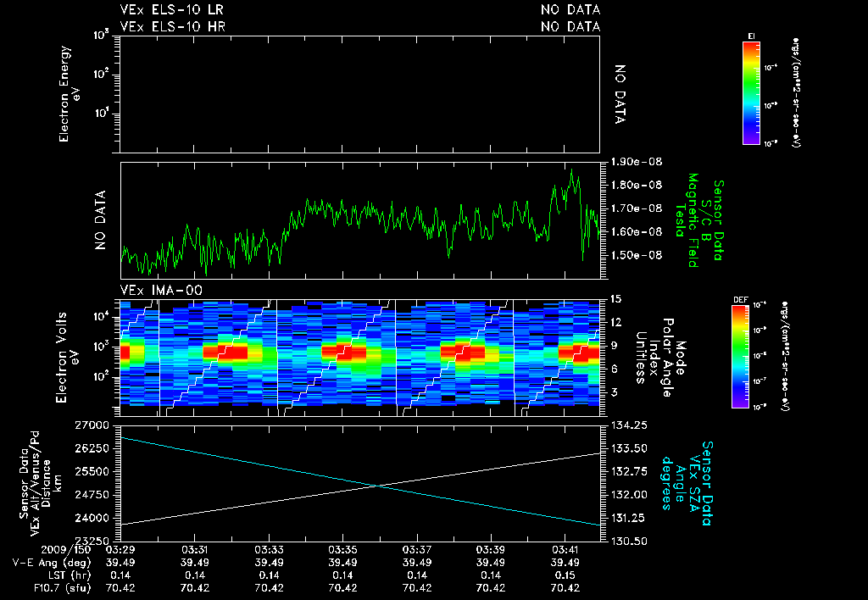
Task: Click the vertical 'NO DATA' label beside electron panel
Action: (620, 94)
